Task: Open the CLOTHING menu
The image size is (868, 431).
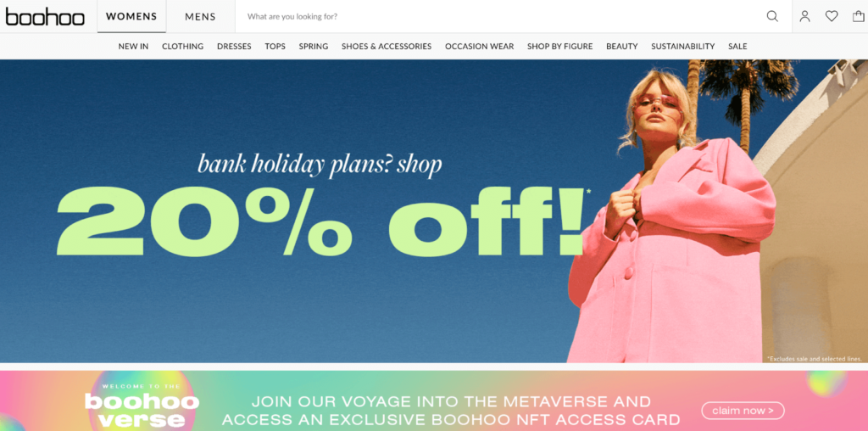Action: 183,47
